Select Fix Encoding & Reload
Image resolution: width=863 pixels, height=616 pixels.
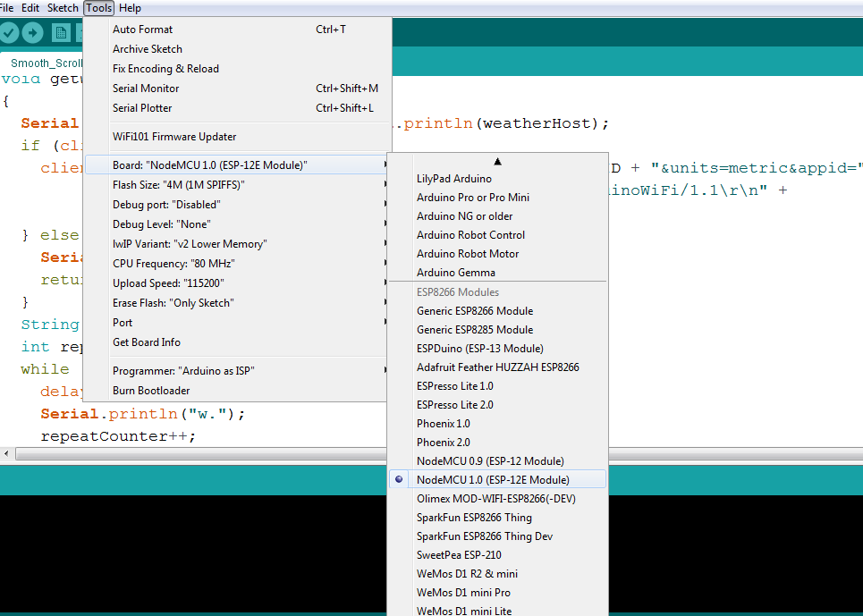tap(237, 69)
